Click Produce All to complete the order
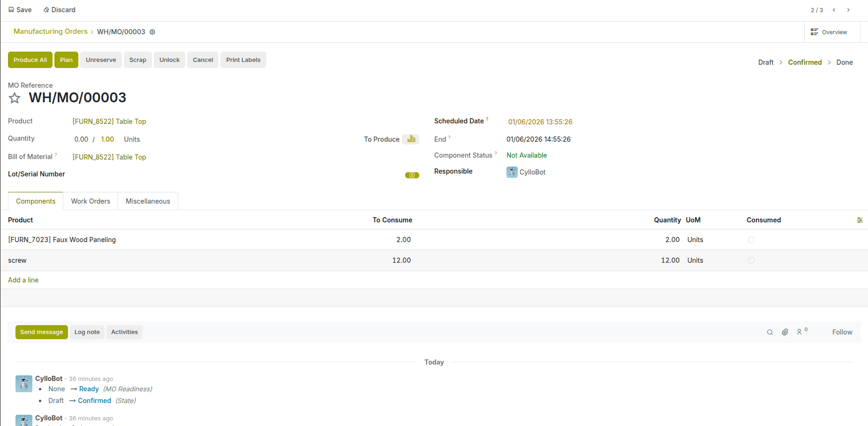Screen dimensions: 868x426 pos(30,60)
